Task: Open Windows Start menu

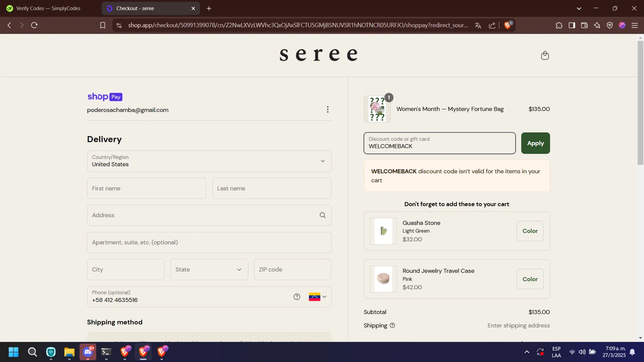Action: click(14, 352)
